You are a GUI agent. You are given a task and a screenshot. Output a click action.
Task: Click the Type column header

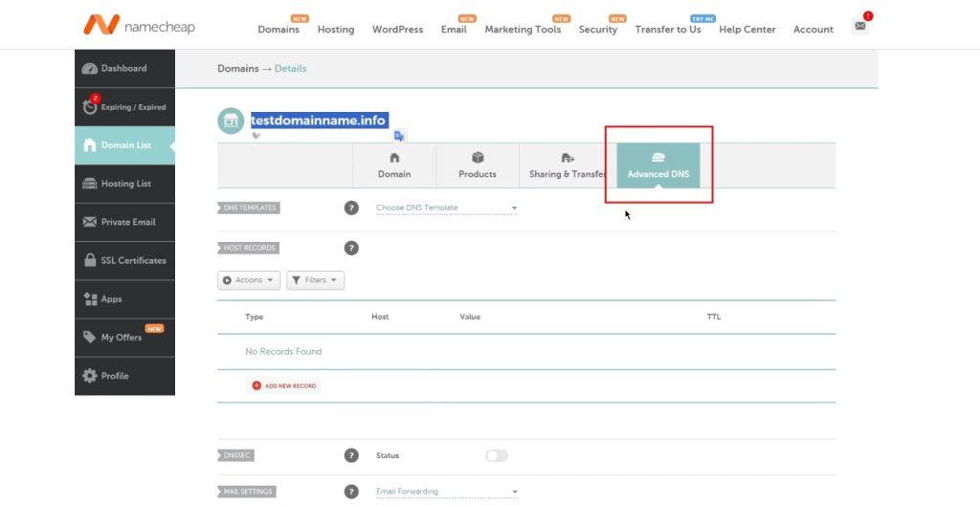click(255, 317)
